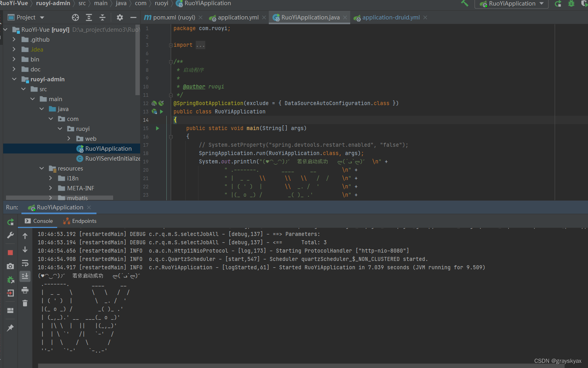This screenshot has height=368, width=588.
Task: Run RuoYiApplication from top toolbar
Action: [x=558, y=4]
